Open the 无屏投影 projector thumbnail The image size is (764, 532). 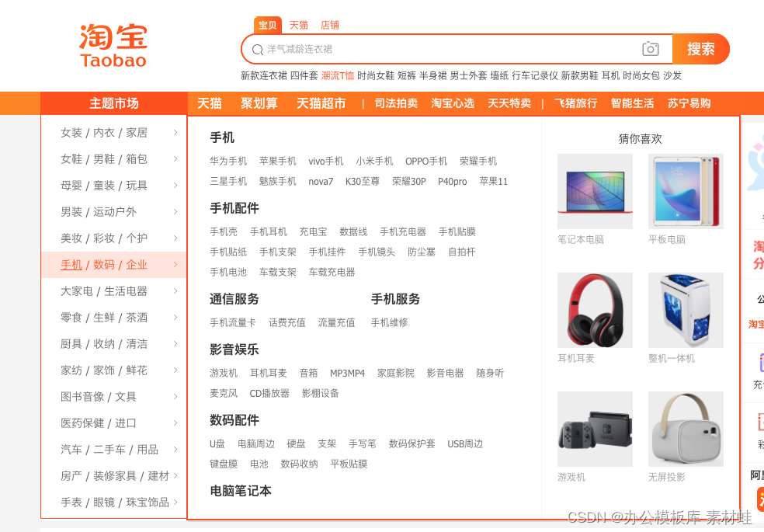pyautogui.click(x=686, y=429)
